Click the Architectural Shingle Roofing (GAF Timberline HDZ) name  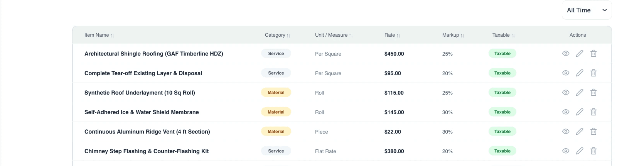click(154, 54)
